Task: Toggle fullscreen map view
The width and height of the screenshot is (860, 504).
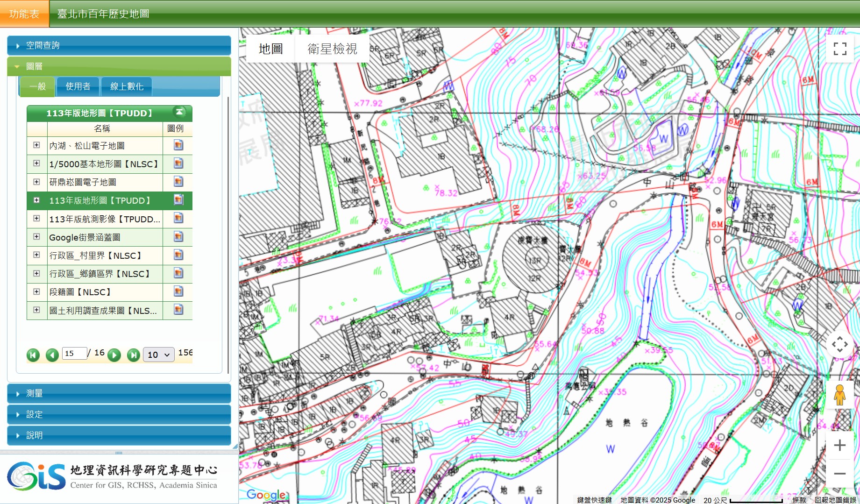Action: coord(839,49)
